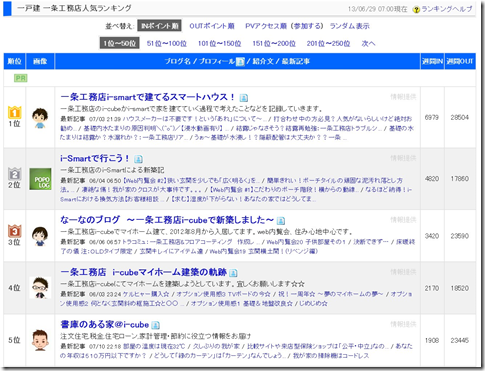Click heading 一戸建 一条工務店人気ランキング

click(x=74, y=8)
